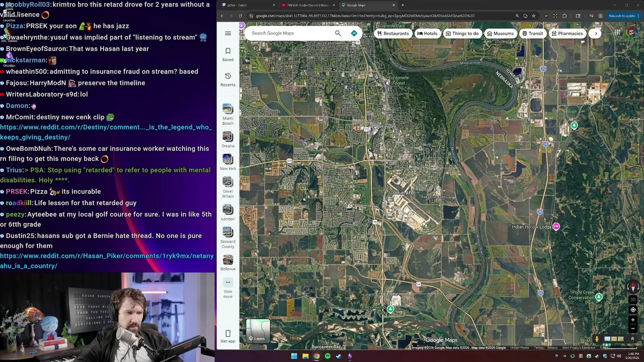Open a new browser tab
Screen dimensions: 644x362
403,5
